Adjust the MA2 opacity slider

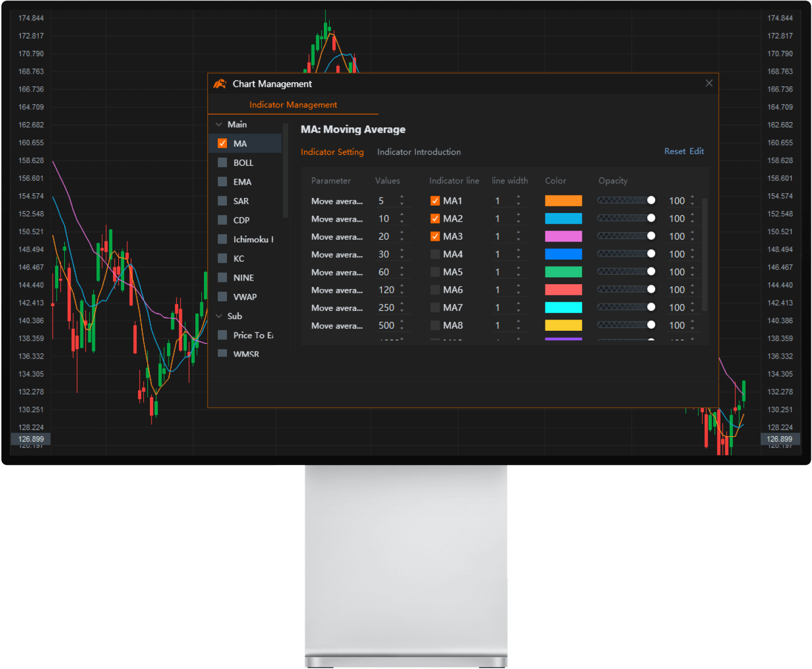tap(651, 218)
